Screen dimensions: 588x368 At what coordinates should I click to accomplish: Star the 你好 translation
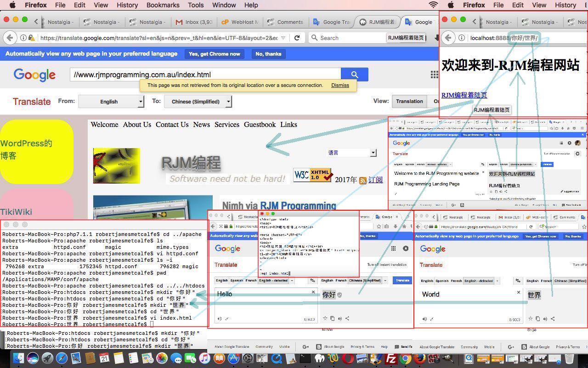tap(325, 318)
